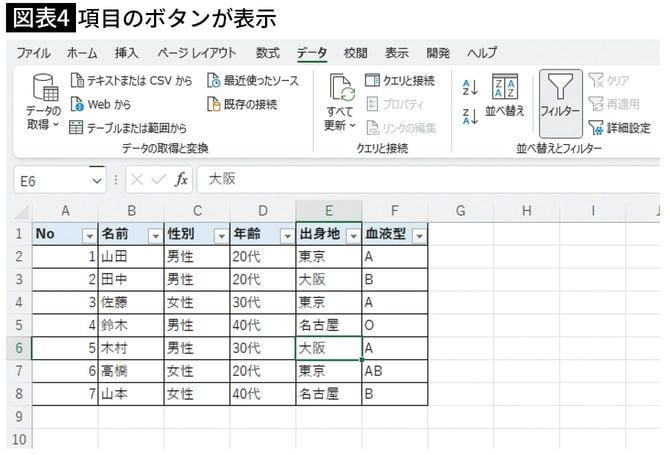Select column E header
The image size is (670, 455).
pyautogui.click(x=329, y=211)
